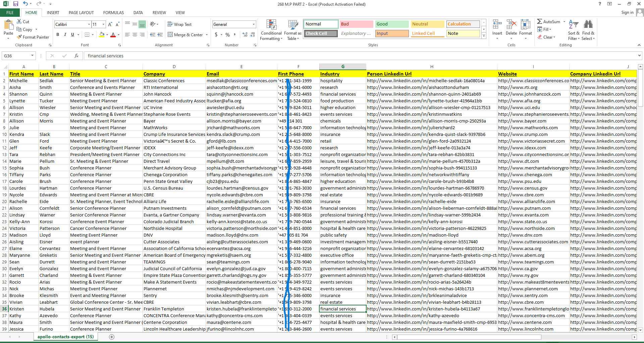This screenshot has width=644, height=343.
Task: Decrease font size with the small A icon
Action: coord(117,24)
